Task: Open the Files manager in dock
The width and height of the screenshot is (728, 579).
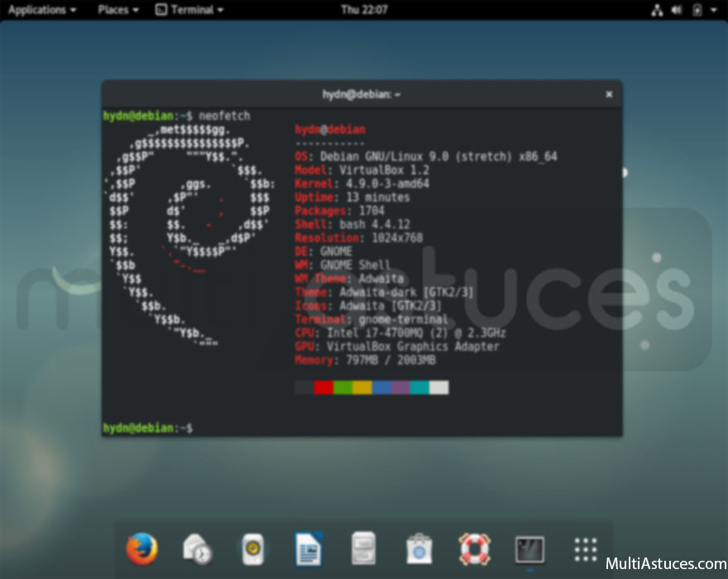Action: [364, 549]
